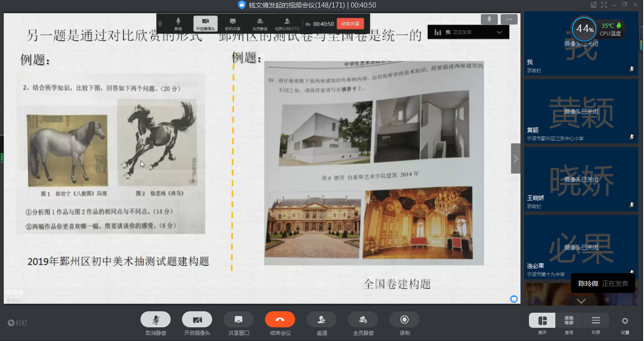The width and height of the screenshot is (644, 341).
Task: Stop sharing with 结束共享 button
Action: 350,24
